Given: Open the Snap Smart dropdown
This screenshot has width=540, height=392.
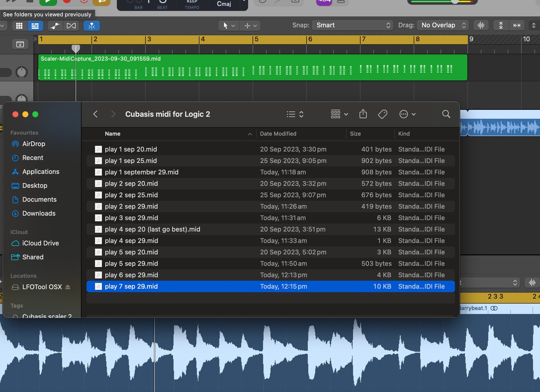Looking at the screenshot, I should click(x=353, y=25).
